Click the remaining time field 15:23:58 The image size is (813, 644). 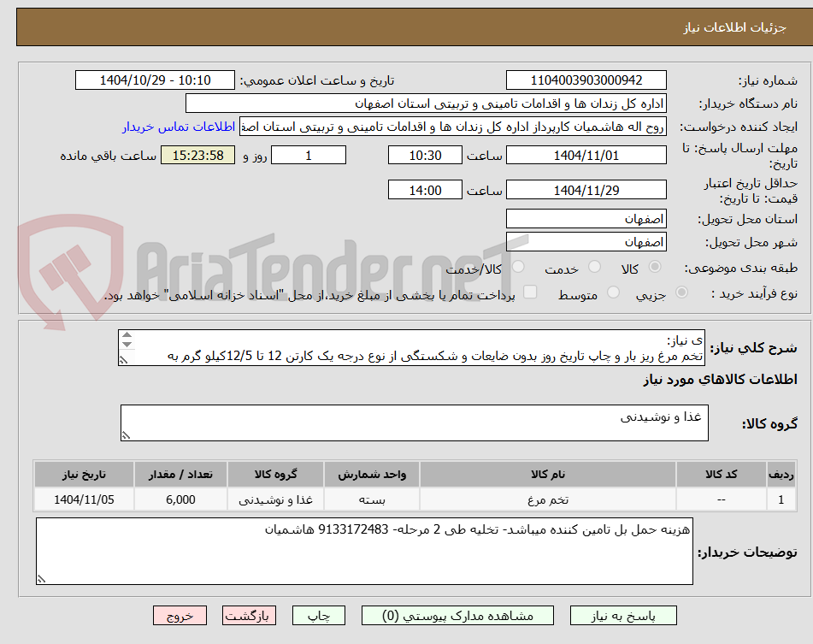[x=198, y=155]
